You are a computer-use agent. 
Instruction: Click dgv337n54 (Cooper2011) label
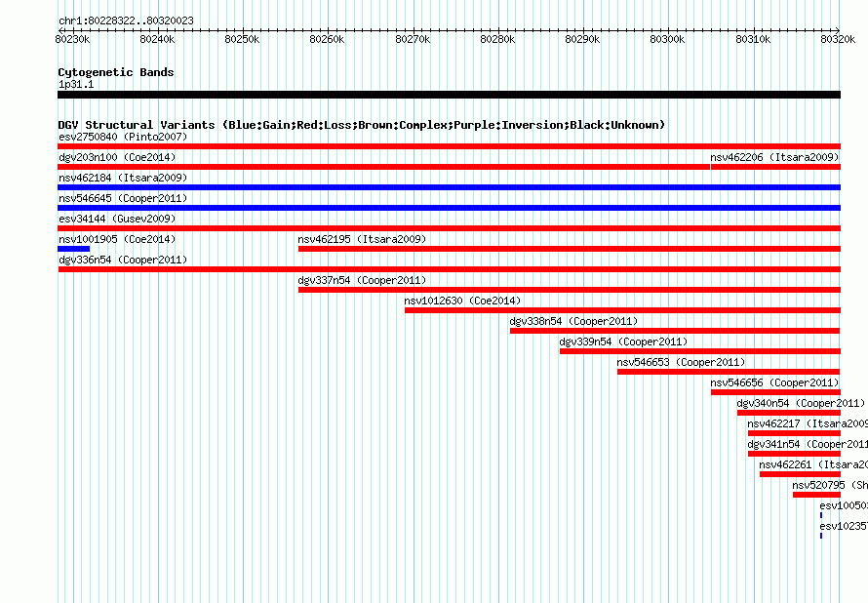(x=362, y=280)
